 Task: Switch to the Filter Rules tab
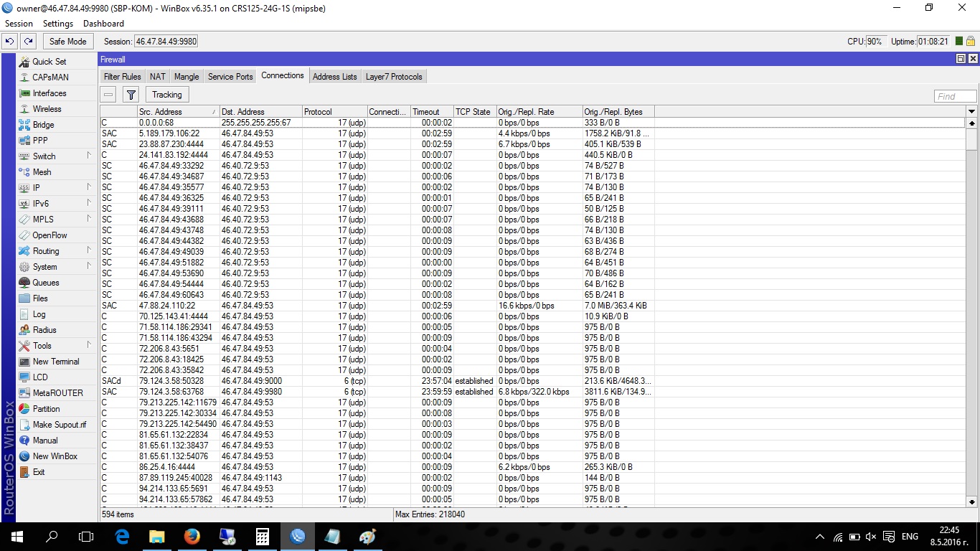(x=122, y=77)
